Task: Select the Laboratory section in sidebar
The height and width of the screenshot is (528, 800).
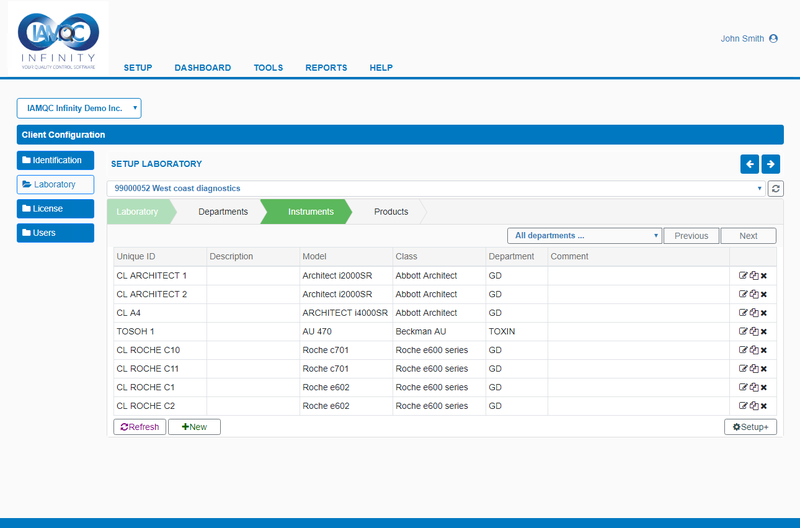Action: (x=55, y=184)
